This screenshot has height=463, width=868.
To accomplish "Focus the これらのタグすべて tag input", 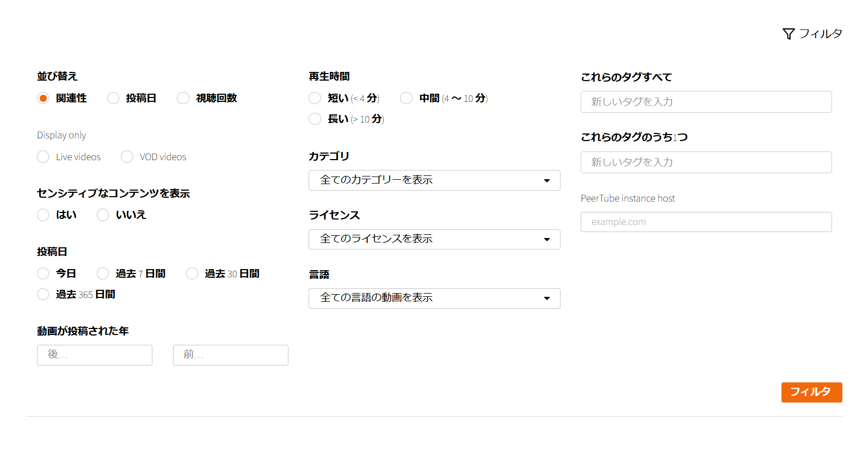I will point(706,102).
